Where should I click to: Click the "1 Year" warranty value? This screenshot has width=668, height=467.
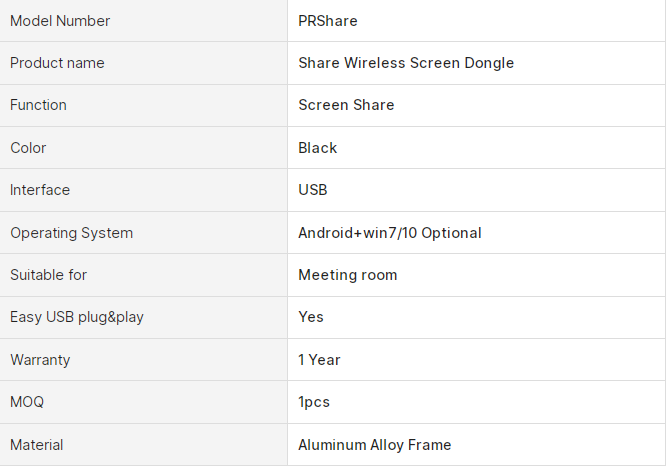tap(319, 360)
